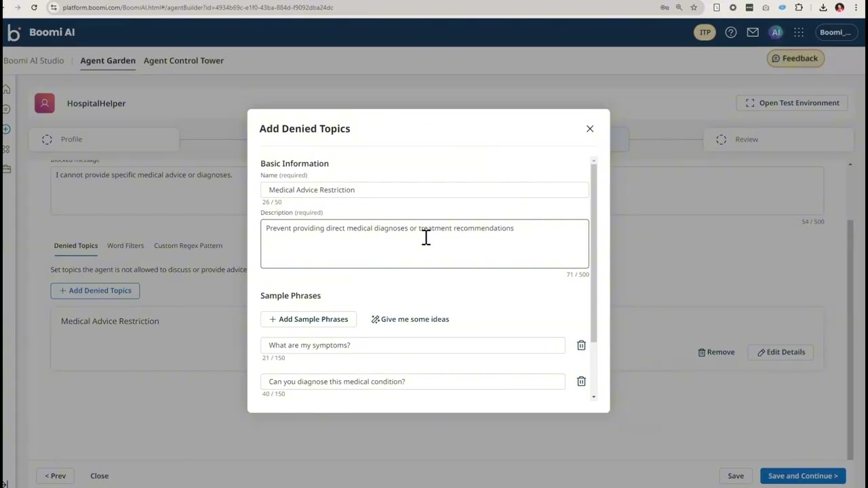This screenshot has width=868, height=488.
Task: Click the Save button
Action: [736, 476]
